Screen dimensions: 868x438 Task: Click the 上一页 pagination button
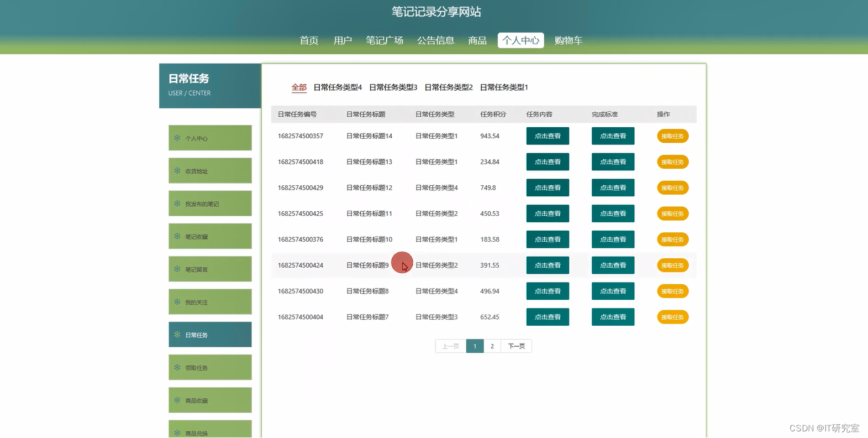click(451, 346)
